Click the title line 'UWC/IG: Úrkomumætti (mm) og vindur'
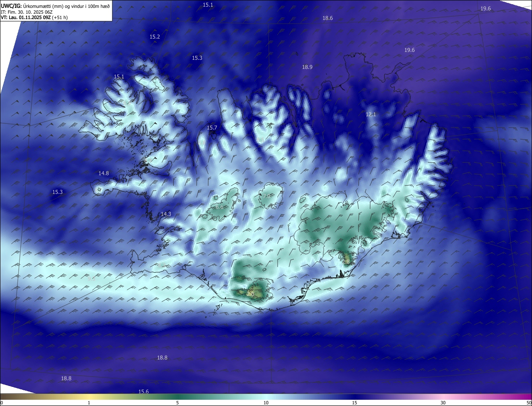 [x=55, y=6]
